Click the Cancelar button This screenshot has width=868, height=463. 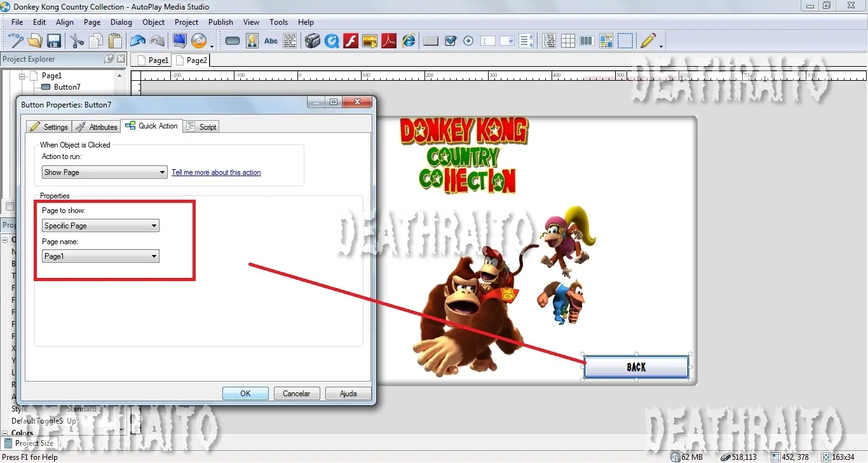297,393
